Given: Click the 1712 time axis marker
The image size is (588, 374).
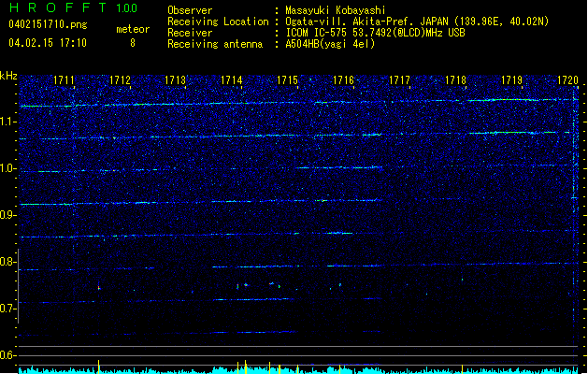Looking at the screenshot, I should point(120,79).
